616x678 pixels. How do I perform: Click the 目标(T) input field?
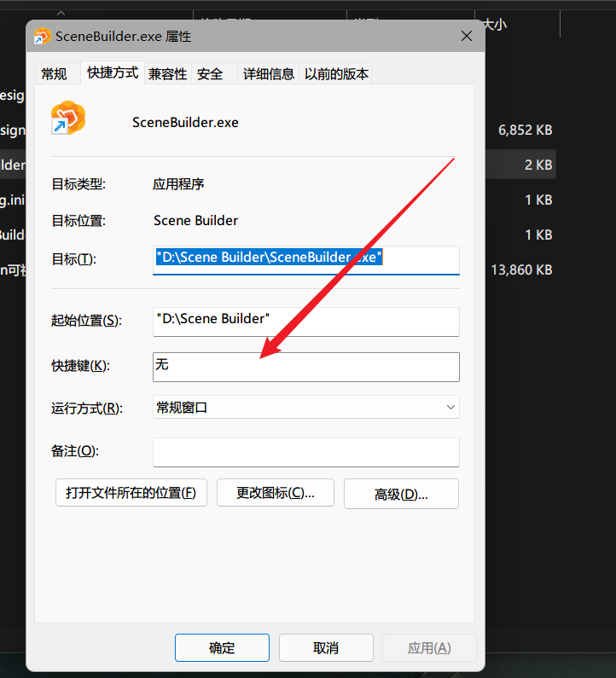coord(305,260)
